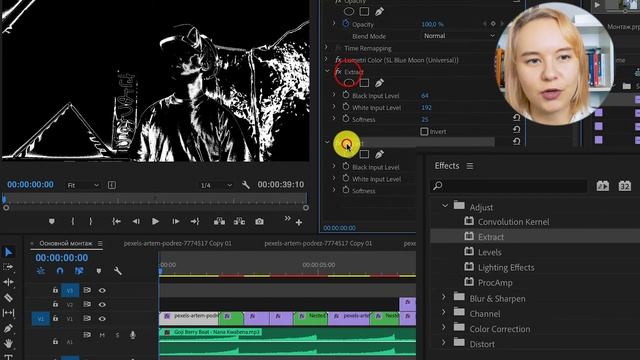Mute audio track A1
The height and width of the screenshot is (360, 640).
click(102, 335)
